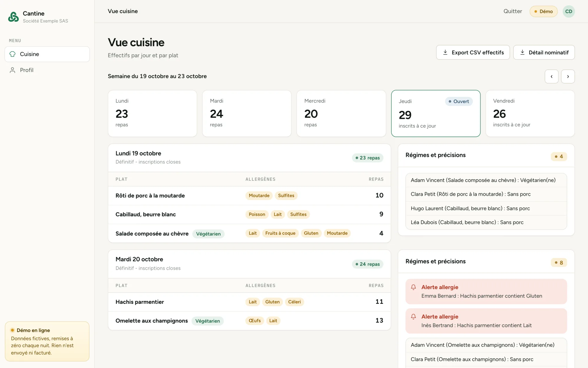Click Rôti de porc à la moutarde row
This screenshot has height=368, width=588.
(x=249, y=195)
